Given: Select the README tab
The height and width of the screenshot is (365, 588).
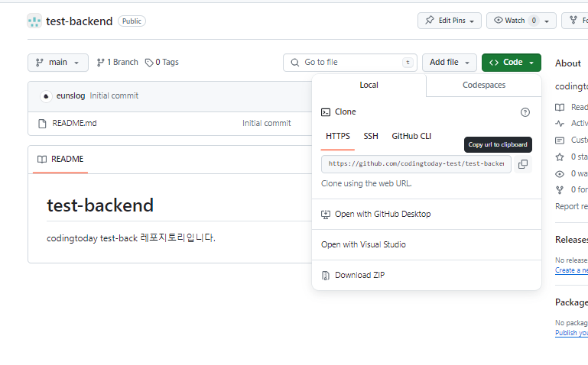Looking at the screenshot, I should pyautogui.click(x=60, y=159).
